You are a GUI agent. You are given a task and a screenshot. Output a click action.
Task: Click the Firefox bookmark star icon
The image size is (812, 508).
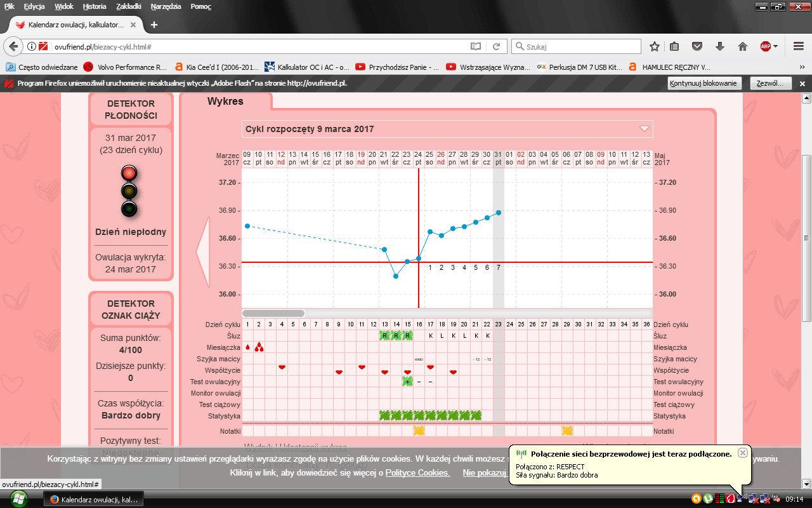pos(655,46)
